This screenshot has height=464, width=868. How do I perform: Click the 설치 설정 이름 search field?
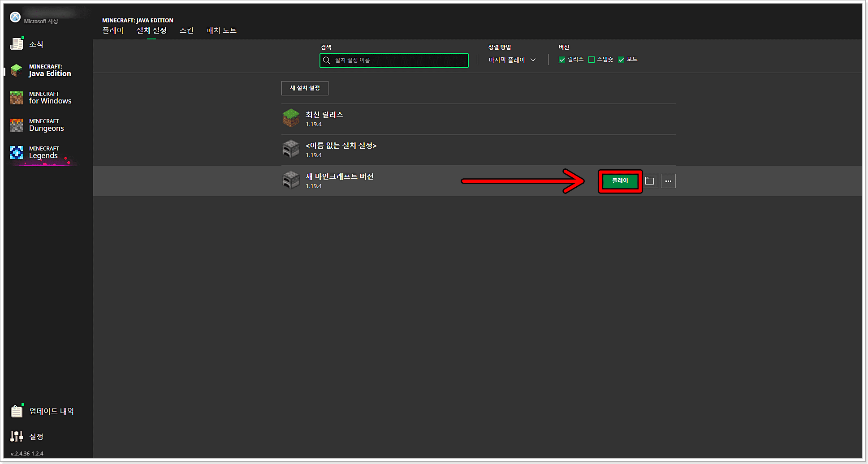[394, 60]
